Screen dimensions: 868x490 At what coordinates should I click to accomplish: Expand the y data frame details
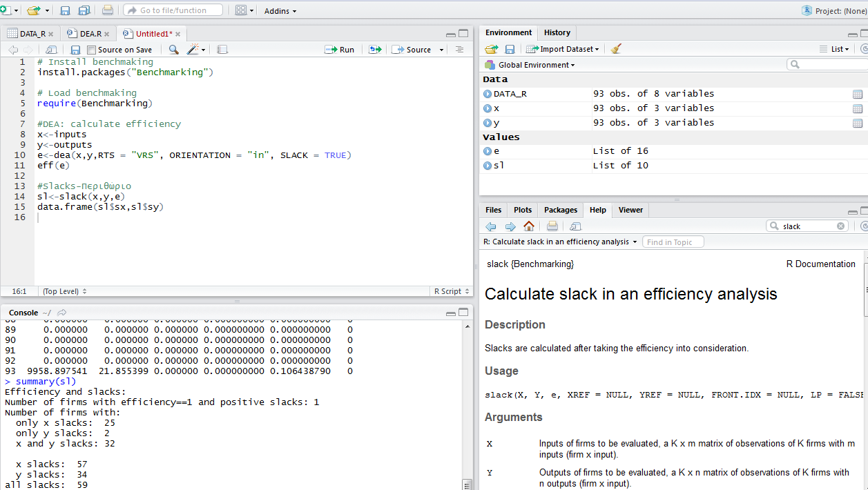click(x=488, y=123)
